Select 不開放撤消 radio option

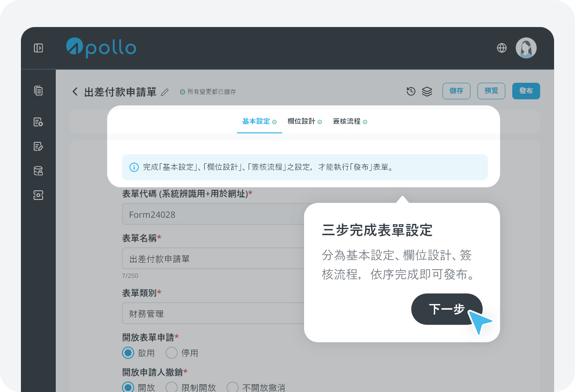pyautogui.click(x=233, y=387)
